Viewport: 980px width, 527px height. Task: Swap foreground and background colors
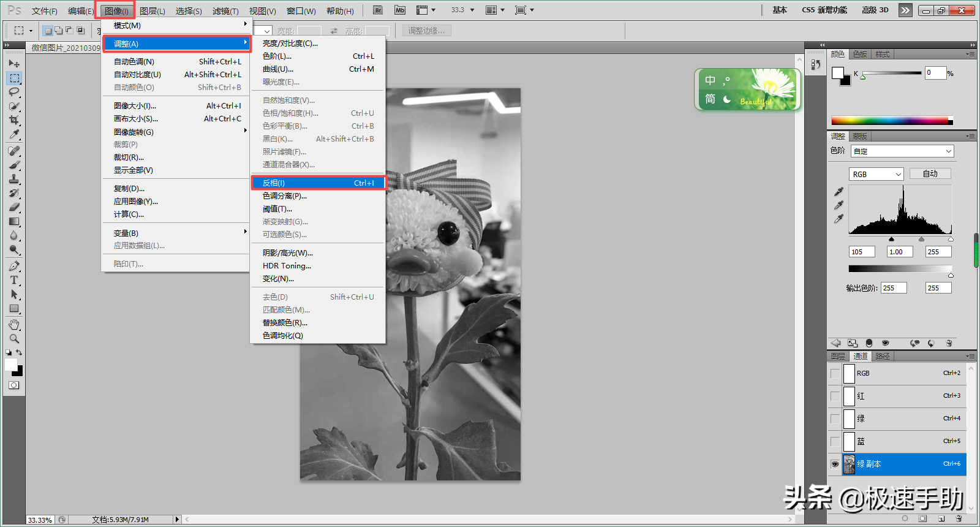[x=20, y=352]
